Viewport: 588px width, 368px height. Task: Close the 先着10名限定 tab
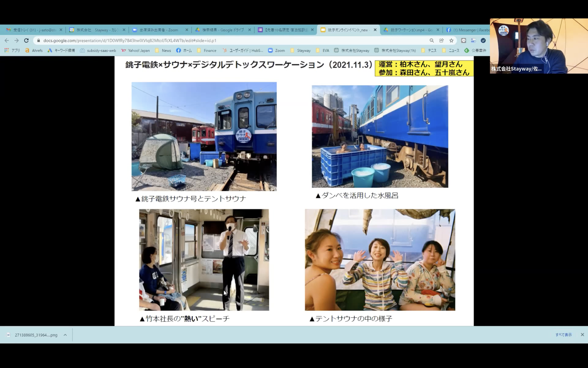click(312, 30)
